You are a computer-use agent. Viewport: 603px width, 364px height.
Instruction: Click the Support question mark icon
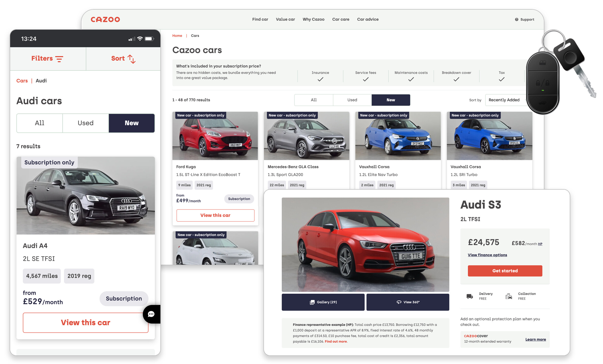tap(516, 20)
